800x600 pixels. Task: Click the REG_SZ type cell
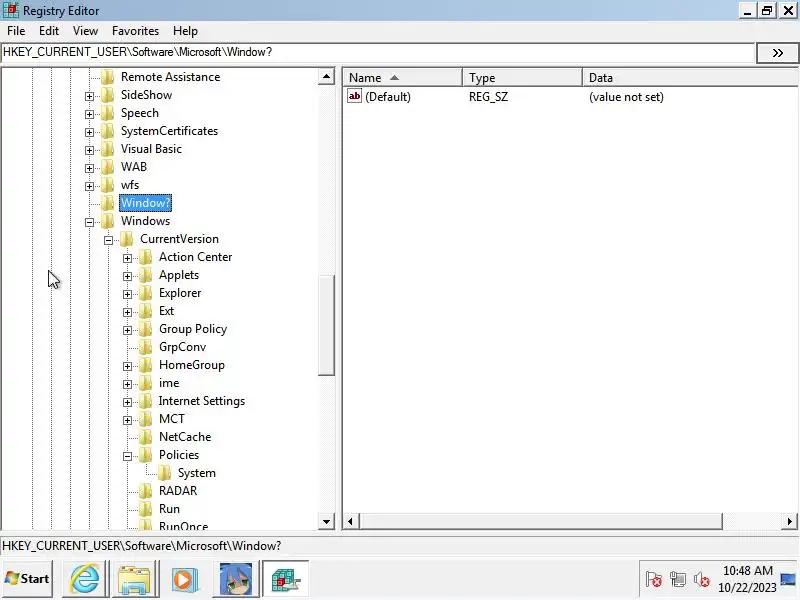click(x=488, y=97)
